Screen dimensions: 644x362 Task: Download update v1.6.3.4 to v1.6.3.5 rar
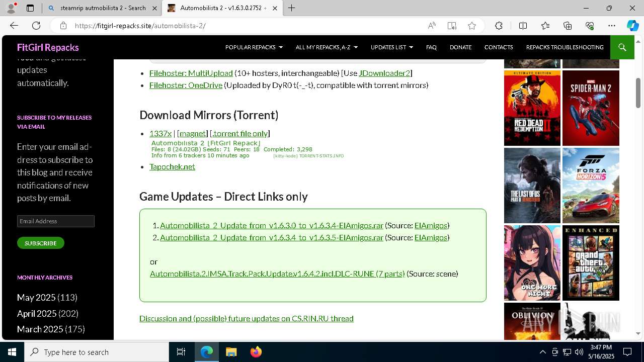point(272,237)
